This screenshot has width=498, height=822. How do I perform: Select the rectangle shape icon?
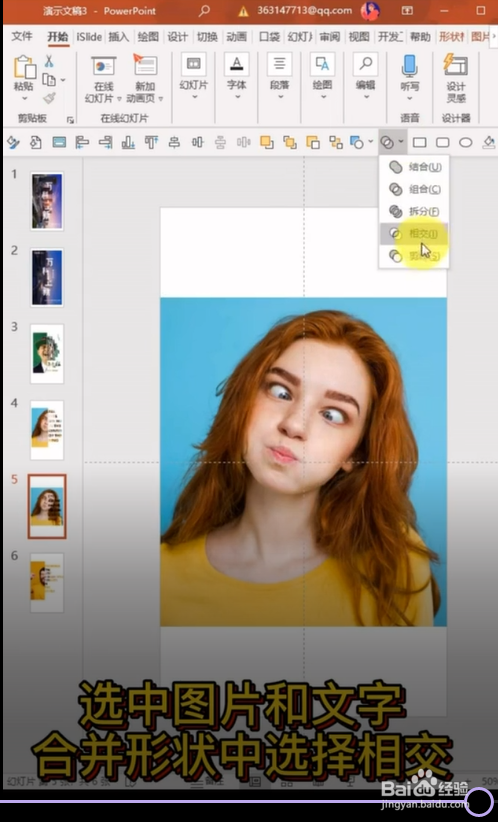tap(419, 142)
